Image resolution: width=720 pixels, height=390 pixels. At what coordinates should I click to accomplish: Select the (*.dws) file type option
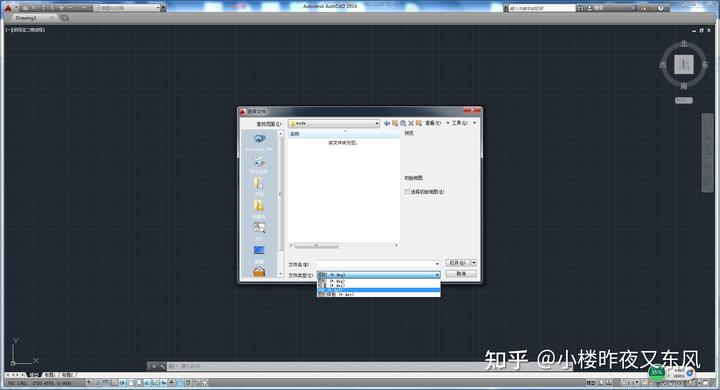[379, 285]
